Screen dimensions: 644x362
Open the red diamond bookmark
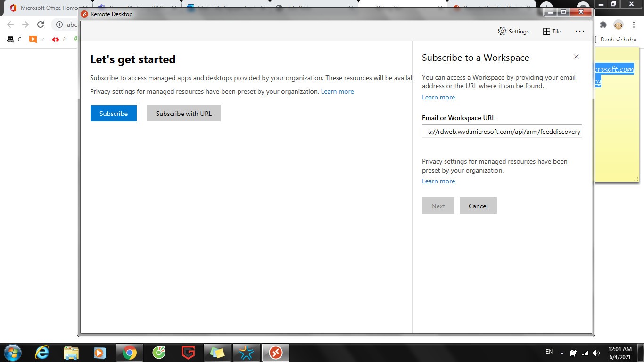click(59, 40)
